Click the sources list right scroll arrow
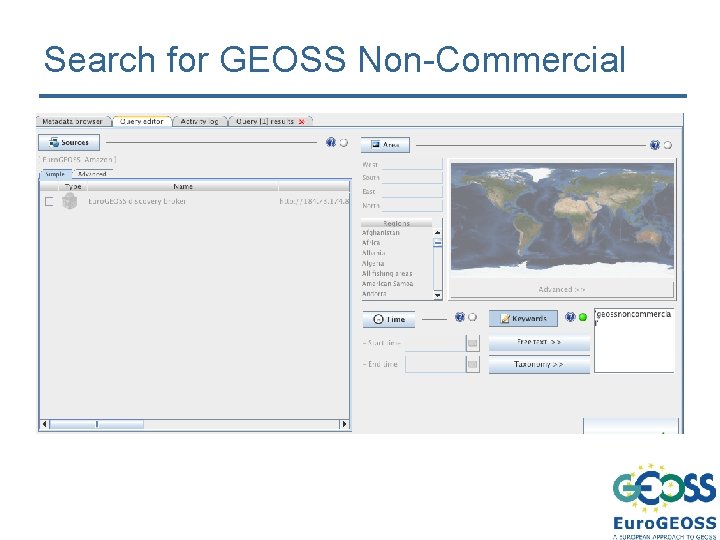The width and height of the screenshot is (720, 540). point(344,424)
